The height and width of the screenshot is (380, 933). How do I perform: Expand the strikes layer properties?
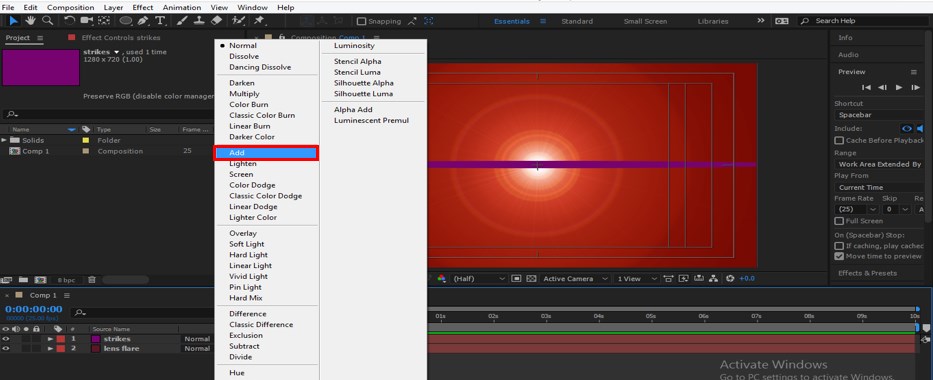click(x=50, y=339)
